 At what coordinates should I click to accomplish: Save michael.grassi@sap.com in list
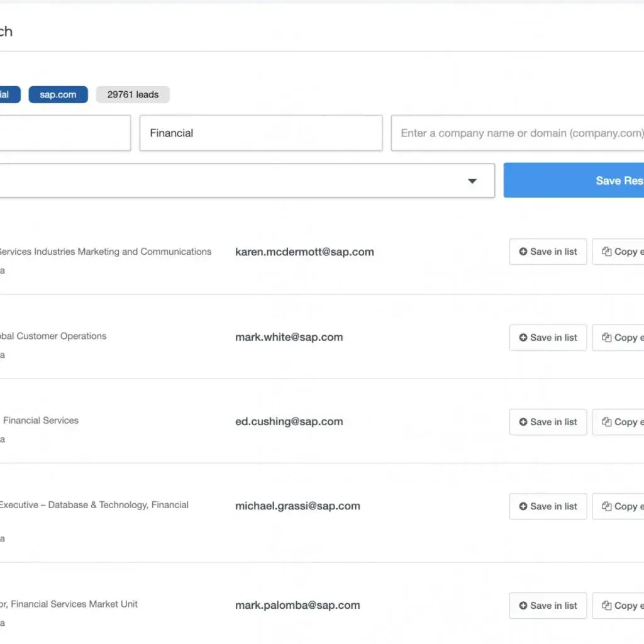(548, 506)
